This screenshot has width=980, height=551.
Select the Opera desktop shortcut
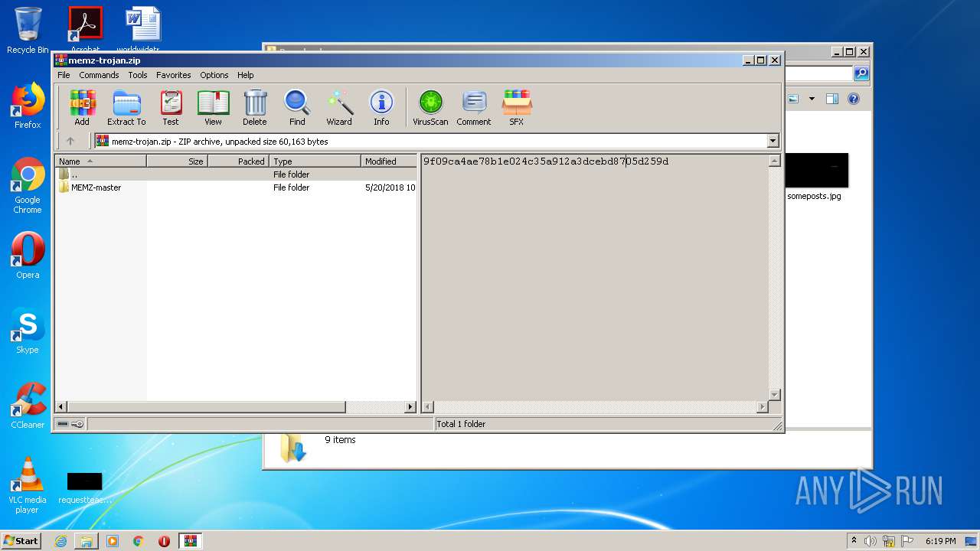click(28, 256)
